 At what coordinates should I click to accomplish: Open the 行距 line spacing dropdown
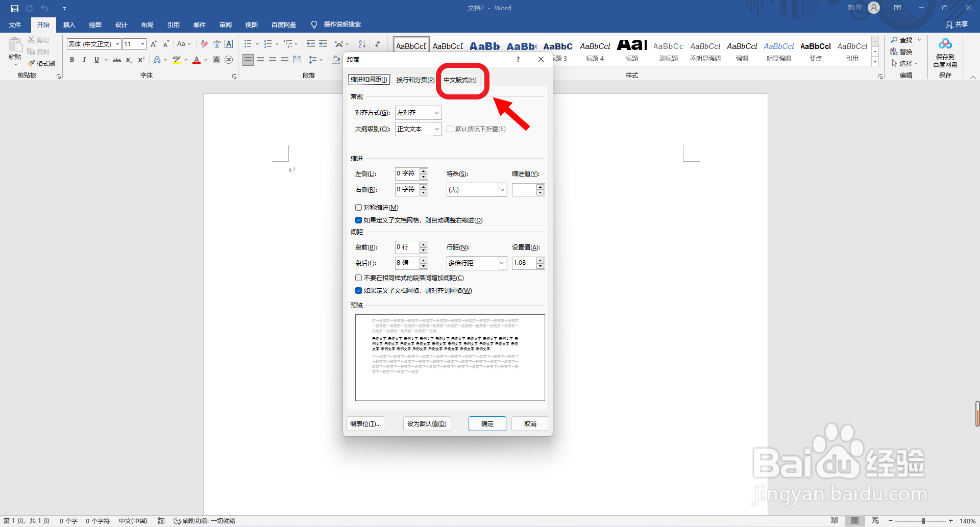(502, 263)
